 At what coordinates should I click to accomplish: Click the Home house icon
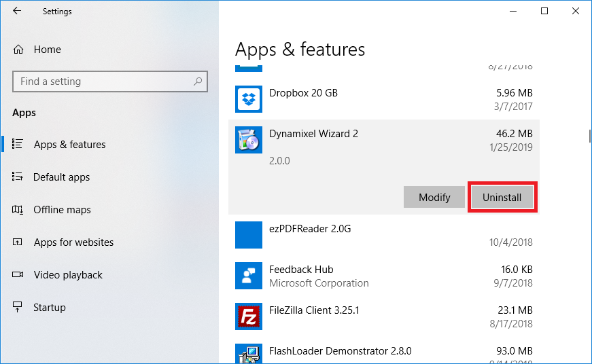pos(18,50)
